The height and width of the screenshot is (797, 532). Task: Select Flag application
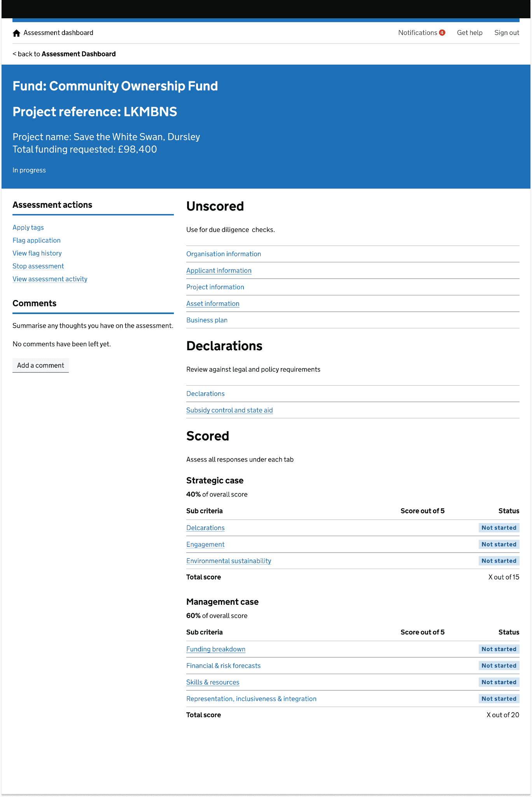click(37, 240)
